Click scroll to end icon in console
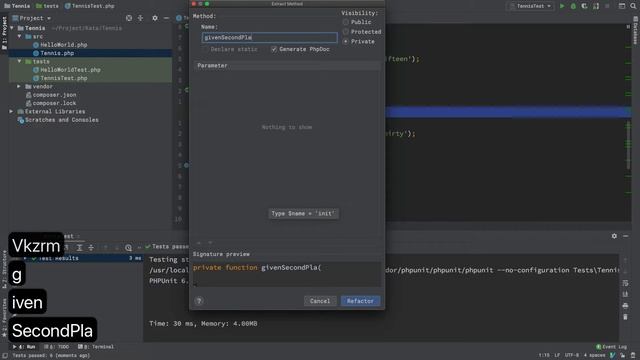This screenshot has width=640, height=360. point(625,294)
